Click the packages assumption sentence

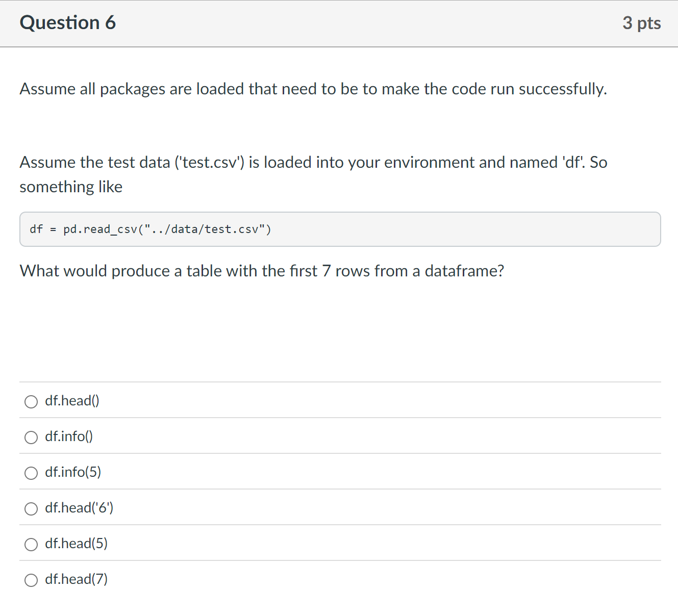[313, 89]
